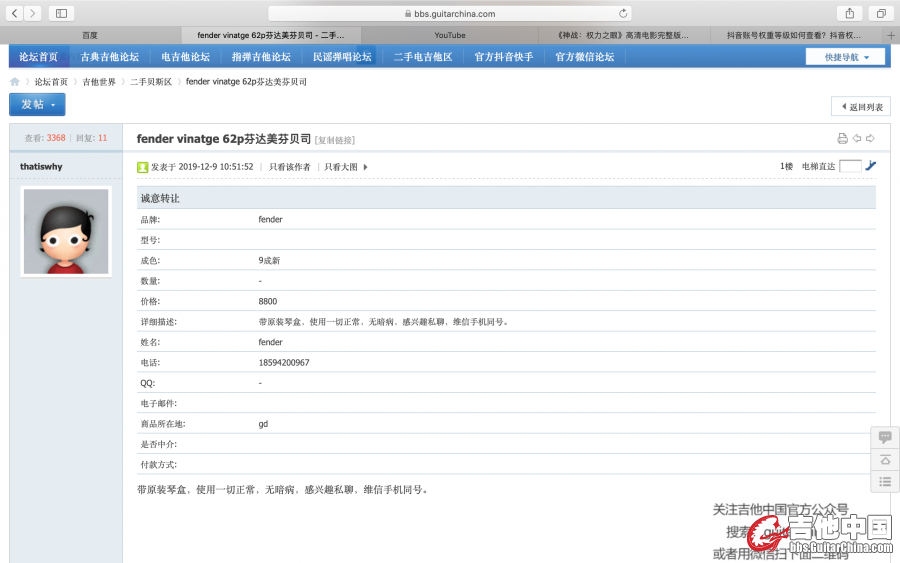This screenshot has width=900, height=563.
Task: Click the home icon in breadcrumb
Action: click(15, 82)
